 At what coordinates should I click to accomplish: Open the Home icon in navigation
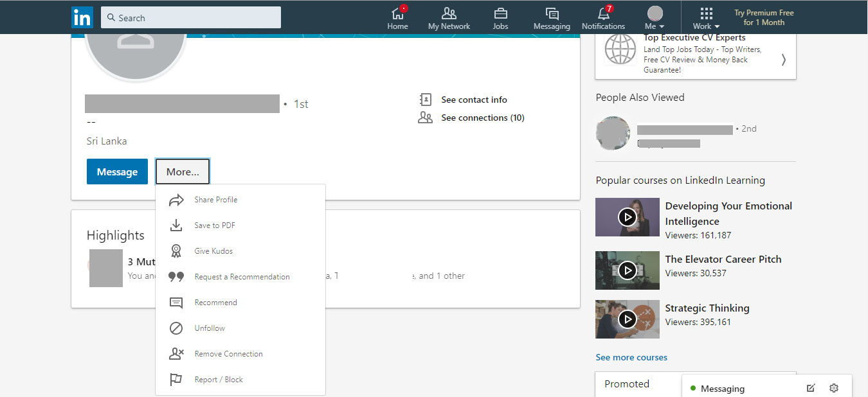tap(397, 13)
